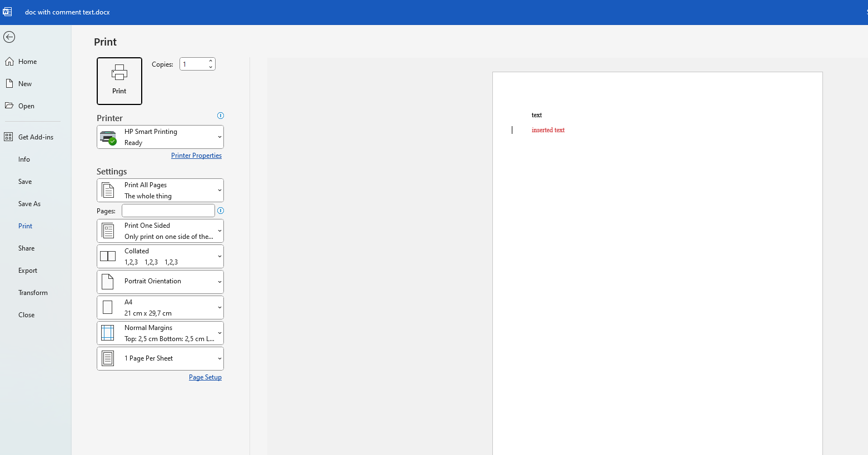868x455 pixels.
Task: Click the Get Add-ins icon
Action: (x=8, y=137)
